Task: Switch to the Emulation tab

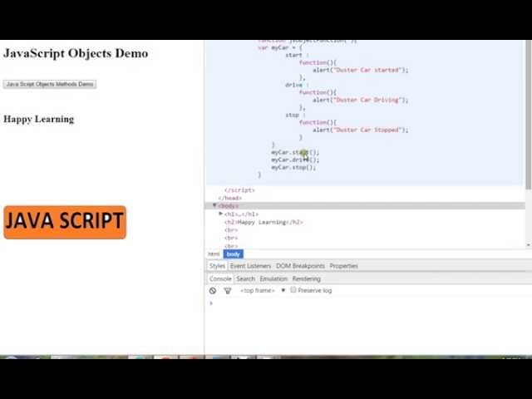Action: [273, 279]
